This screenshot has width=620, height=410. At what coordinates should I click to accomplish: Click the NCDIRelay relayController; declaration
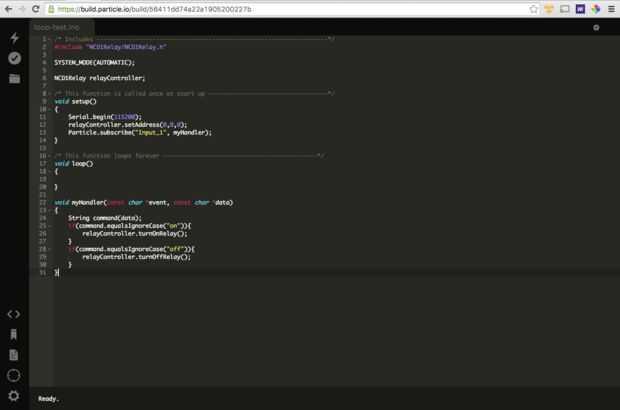tap(100, 78)
